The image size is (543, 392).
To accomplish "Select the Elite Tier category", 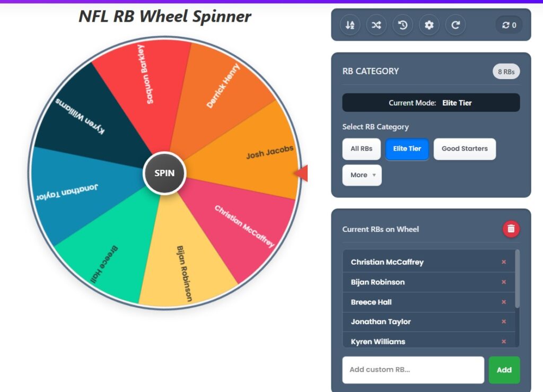I will pyautogui.click(x=407, y=149).
